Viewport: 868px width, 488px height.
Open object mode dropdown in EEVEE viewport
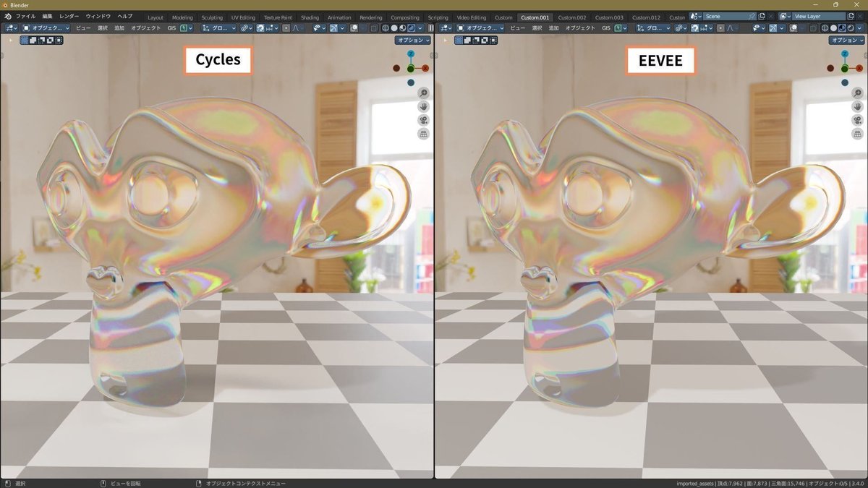pyautogui.click(x=480, y=28)
